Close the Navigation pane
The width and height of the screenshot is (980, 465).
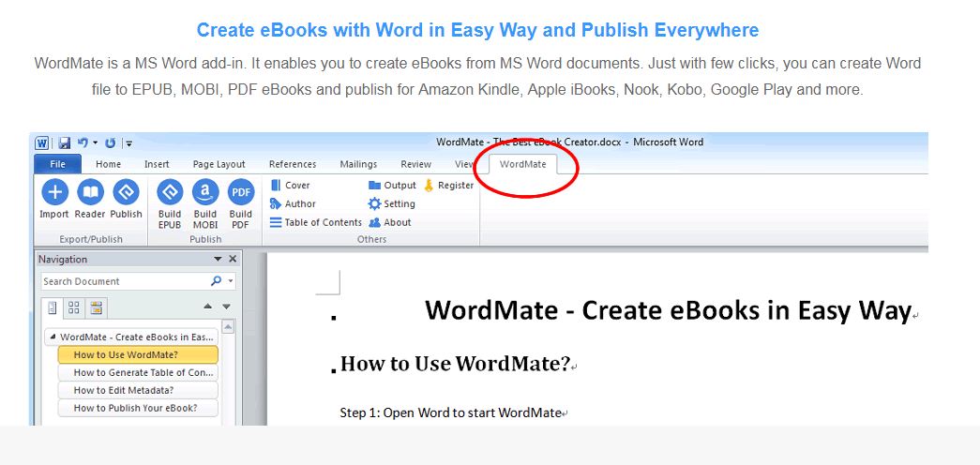pos(233,259)
